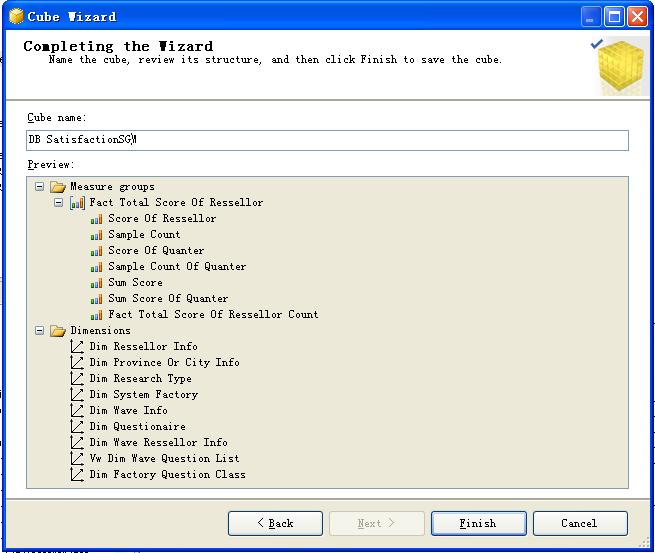Select Fact Total Score Of Ressellor group label
Image resolution: width=655 pixels, height=553 pixels.
pos(176,203)
